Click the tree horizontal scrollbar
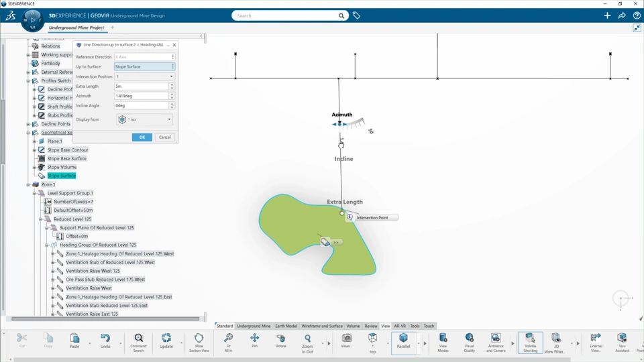644x362 pixels. pos(105,318)
